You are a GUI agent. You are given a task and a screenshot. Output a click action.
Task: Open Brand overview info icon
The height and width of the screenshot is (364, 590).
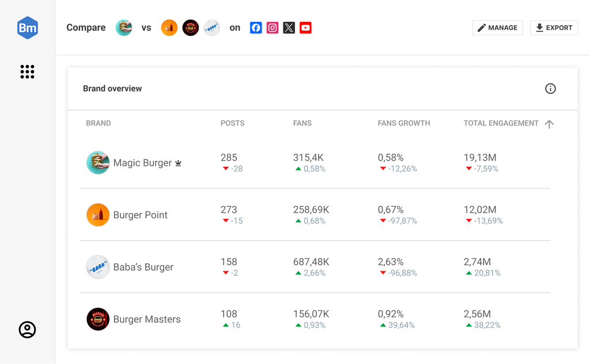coord(550,89)
